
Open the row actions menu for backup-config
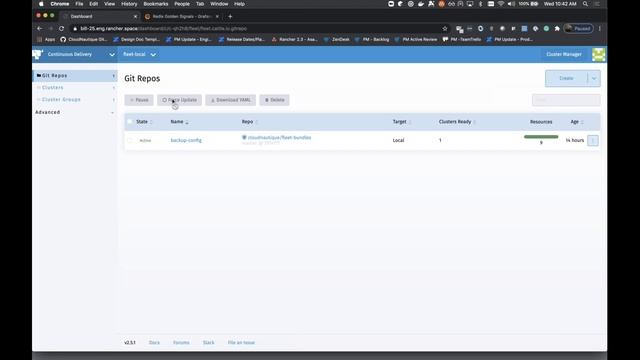[593, 140]
